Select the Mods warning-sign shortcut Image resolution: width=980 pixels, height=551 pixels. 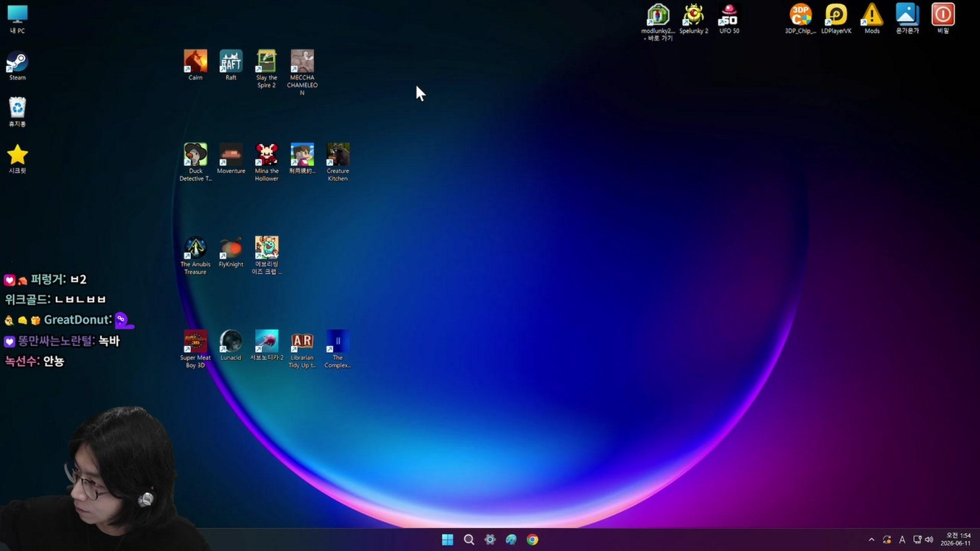click(x=872, y=19)
